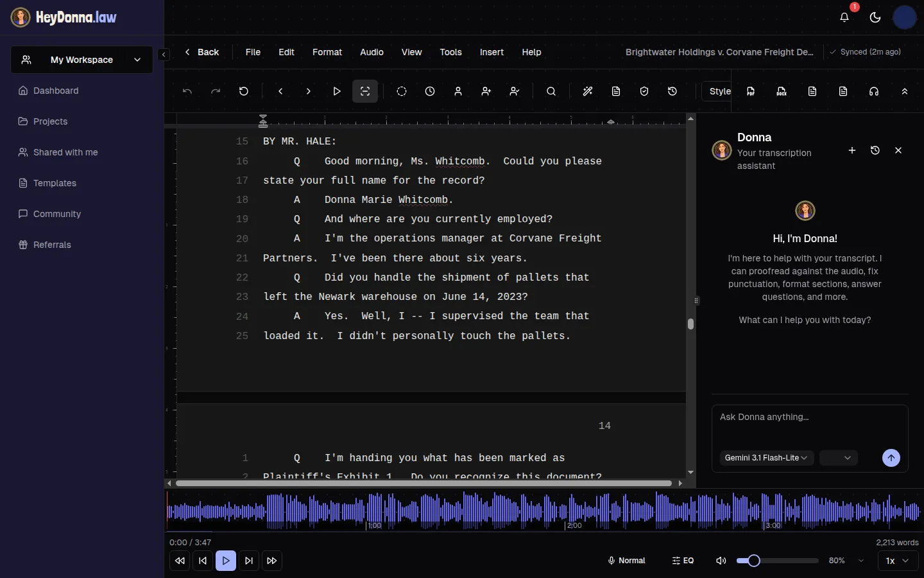The width and height of the screenshot is (924, 578).
Task: Click the undo arrow in the editor toolbar
Action: coord(187,91)
